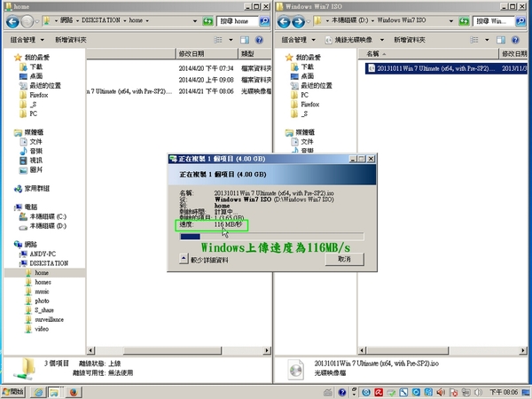Open help icon in Win7 ISO window toolbar
Viewport: 532px width, 399px height.
click(515, 40)
